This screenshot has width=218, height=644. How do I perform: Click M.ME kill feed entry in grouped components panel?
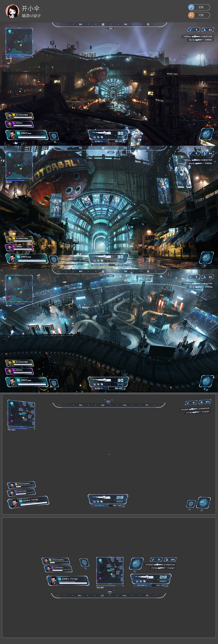(163, 568)
